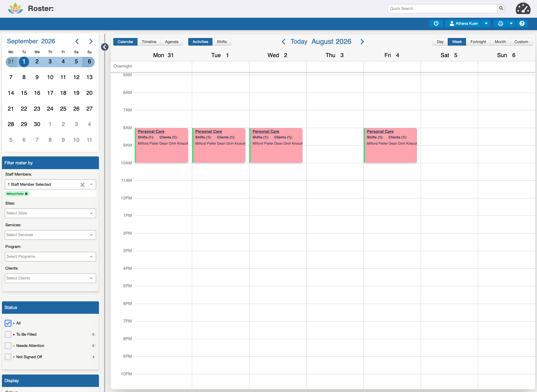Click the print icon button
Screen dimensions: 537x392
point(500,23)
